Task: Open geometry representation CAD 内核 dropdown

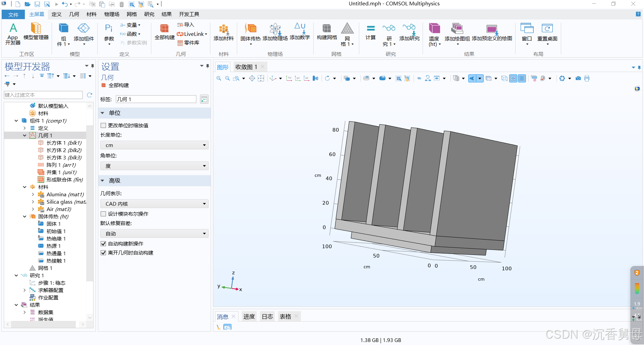Action: 154,204
